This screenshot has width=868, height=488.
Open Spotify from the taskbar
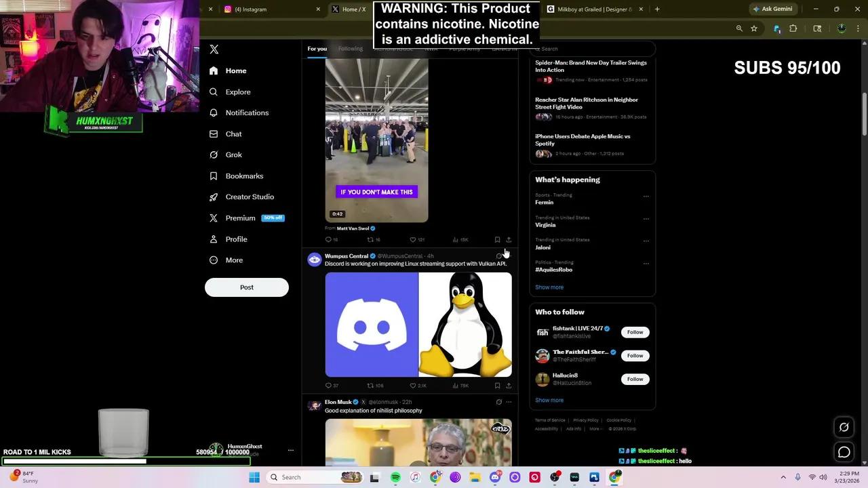(395, 477)
